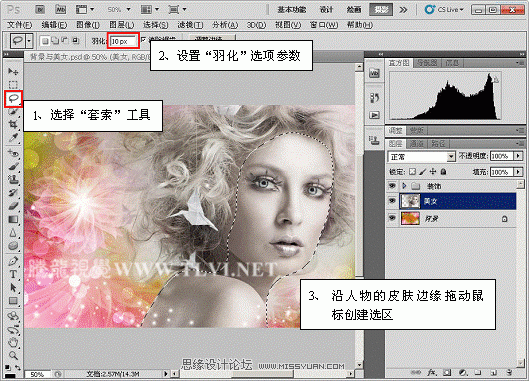Toggle the anti-alias checkbox

143,39
